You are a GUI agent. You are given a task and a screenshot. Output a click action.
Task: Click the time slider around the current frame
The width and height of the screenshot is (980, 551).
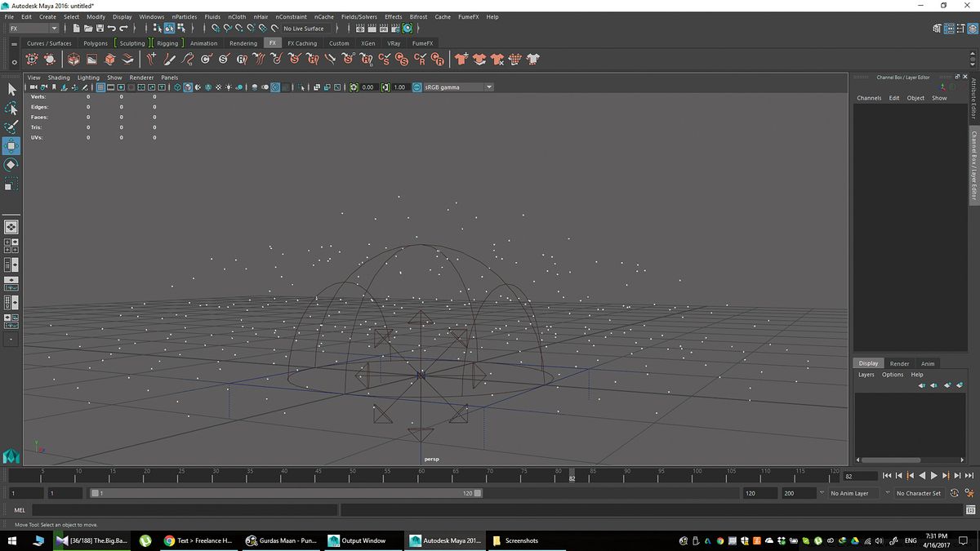coord(572,475)
